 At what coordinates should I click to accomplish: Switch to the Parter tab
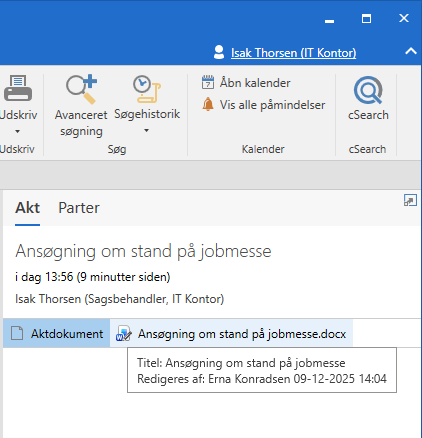click(79, 208)
